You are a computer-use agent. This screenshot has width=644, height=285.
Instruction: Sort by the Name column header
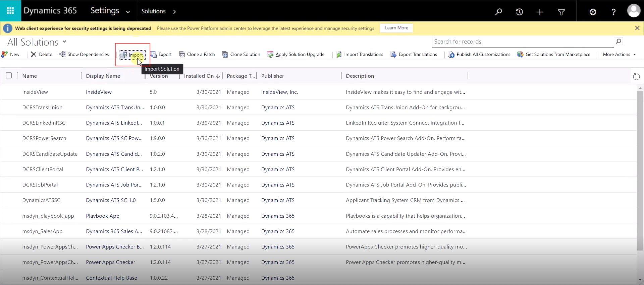pos(30,76)
